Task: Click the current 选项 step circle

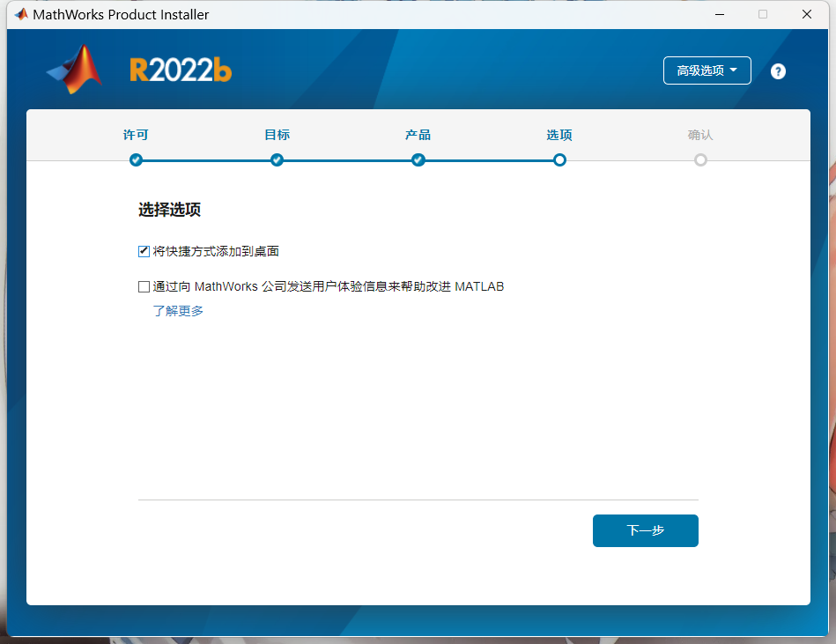Action: tap(559, 159)
